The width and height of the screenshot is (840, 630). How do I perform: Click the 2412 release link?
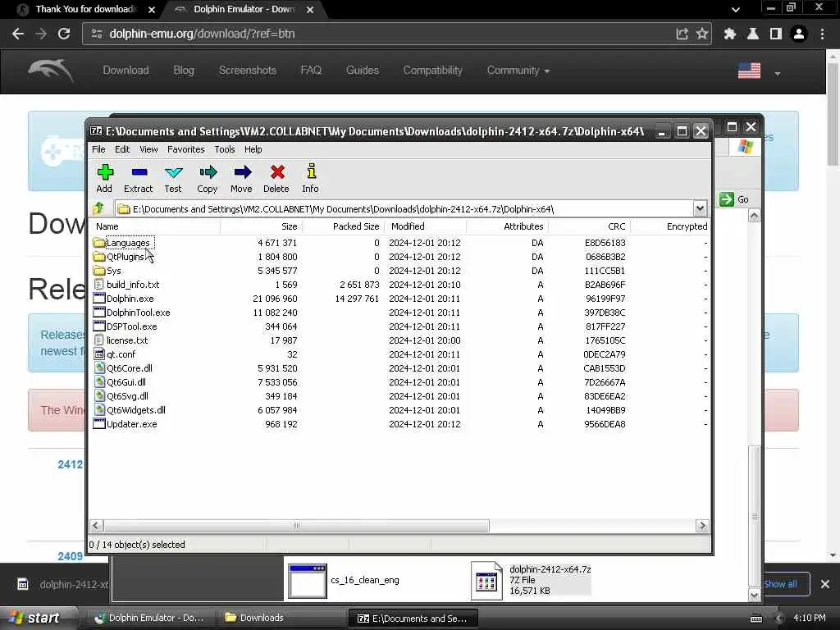coord(71,464)
